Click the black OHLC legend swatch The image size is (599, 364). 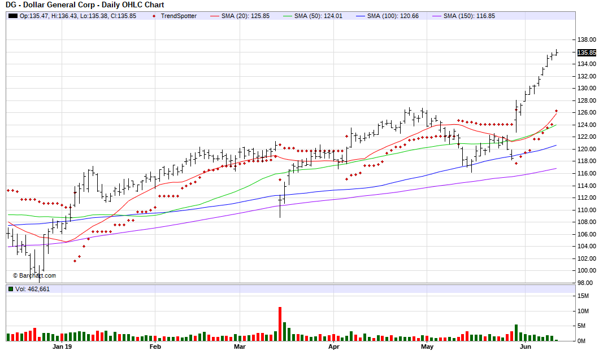[13, 16]
